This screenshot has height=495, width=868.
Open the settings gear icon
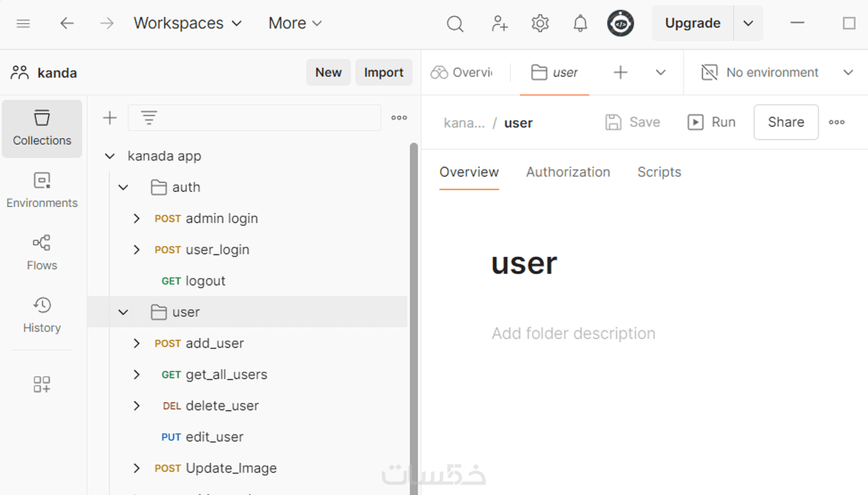tap(540, 23)
